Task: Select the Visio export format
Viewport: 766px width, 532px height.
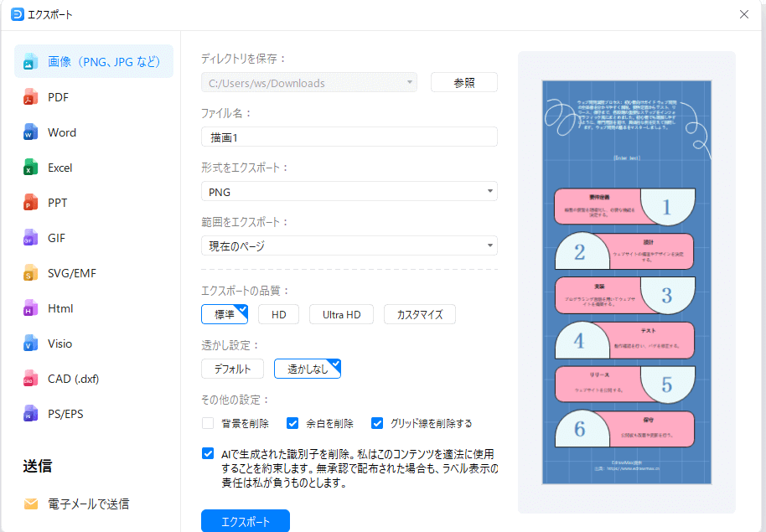Action: [x=63, y=343]
